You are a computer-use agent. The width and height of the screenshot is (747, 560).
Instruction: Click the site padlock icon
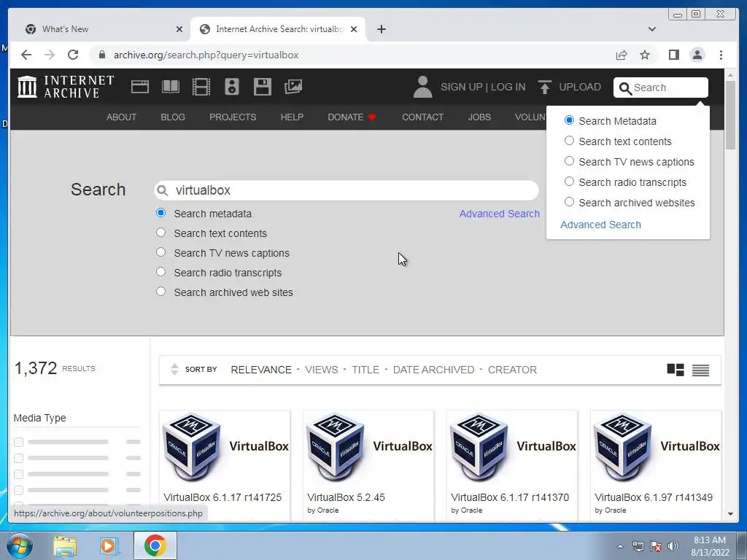click(101, 55)
